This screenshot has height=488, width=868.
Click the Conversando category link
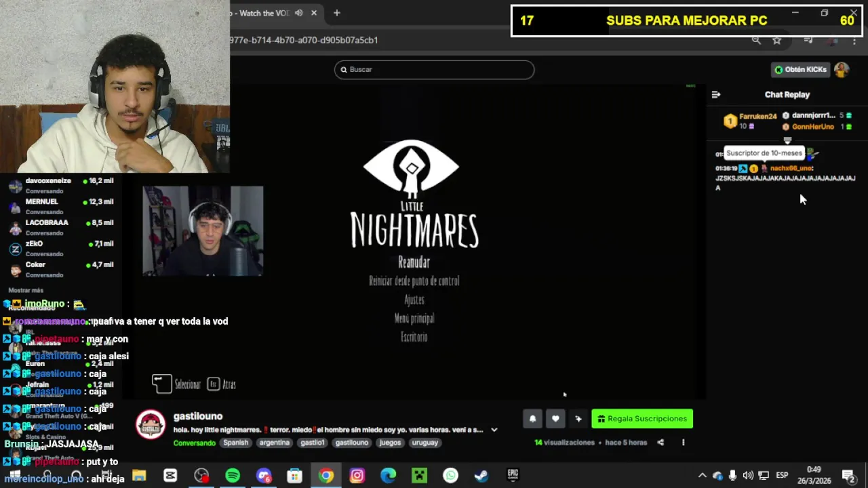[194, 443]
